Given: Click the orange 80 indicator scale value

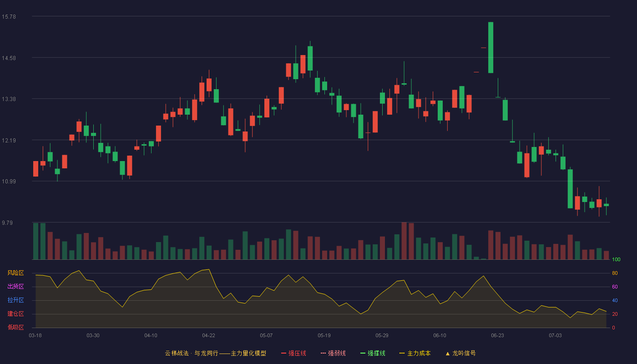Looking at the screenshot, I should [x=615, y=273].
